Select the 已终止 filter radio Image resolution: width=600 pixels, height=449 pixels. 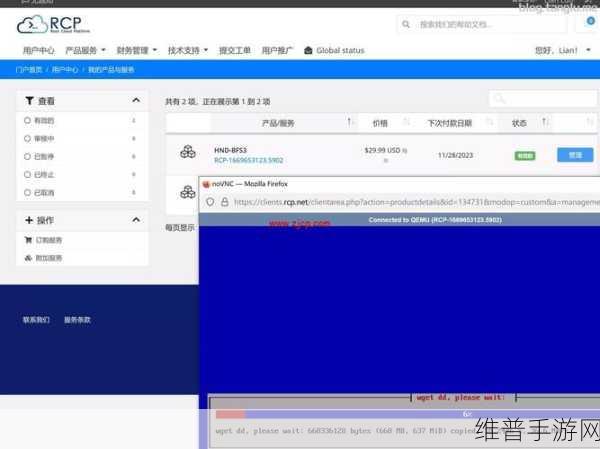tap(27, 174)
